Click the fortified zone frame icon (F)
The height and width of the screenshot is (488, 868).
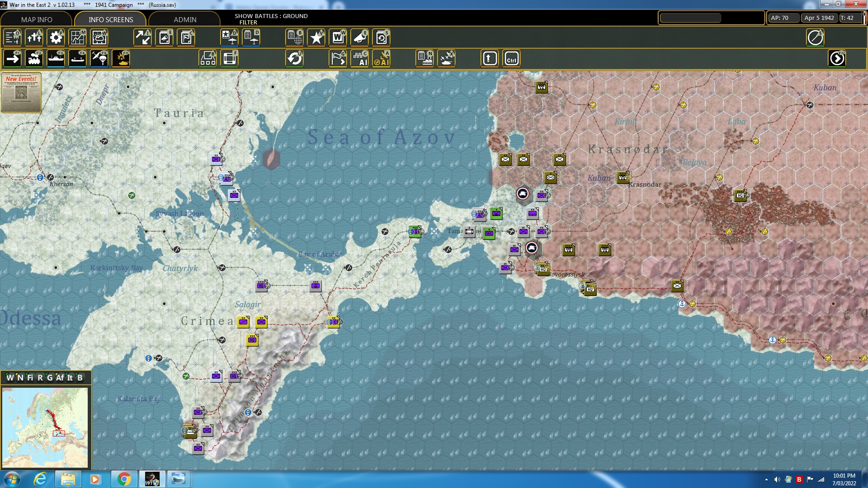(x=230, y=58)
